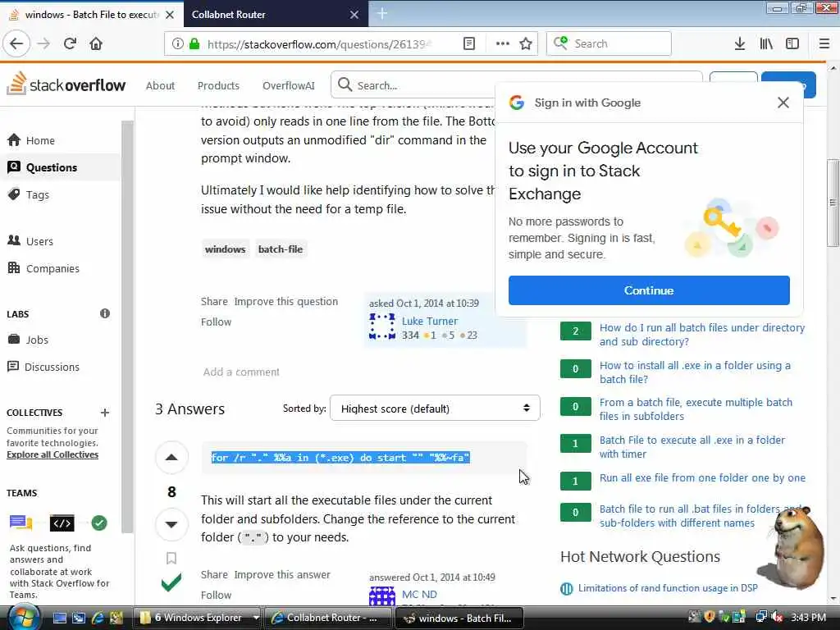Open the Products menu item
Image resolution: width=840 pixels, height=630 pixels.
coord(218,85)
